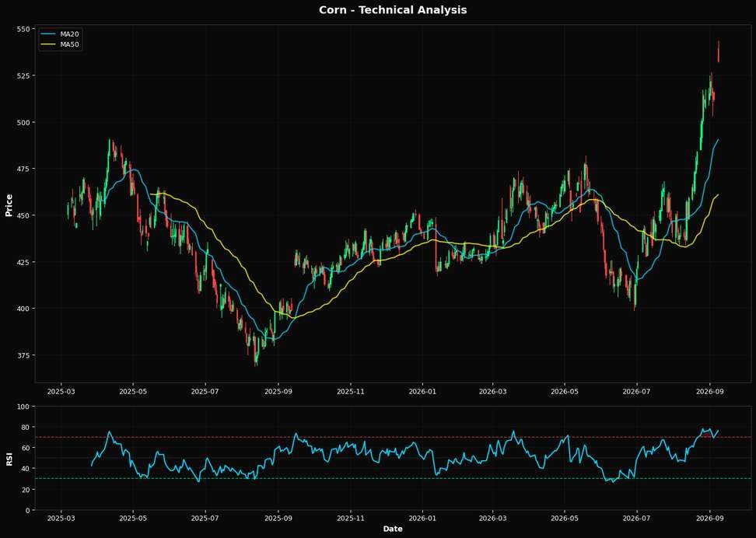
Task: Click 2026-03 date under the price chart
Action: [493, 391]
